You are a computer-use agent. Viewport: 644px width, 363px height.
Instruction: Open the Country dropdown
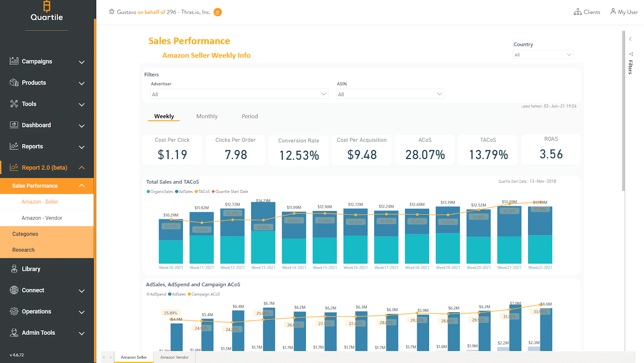pyautogui.click(x=543, y=55)
